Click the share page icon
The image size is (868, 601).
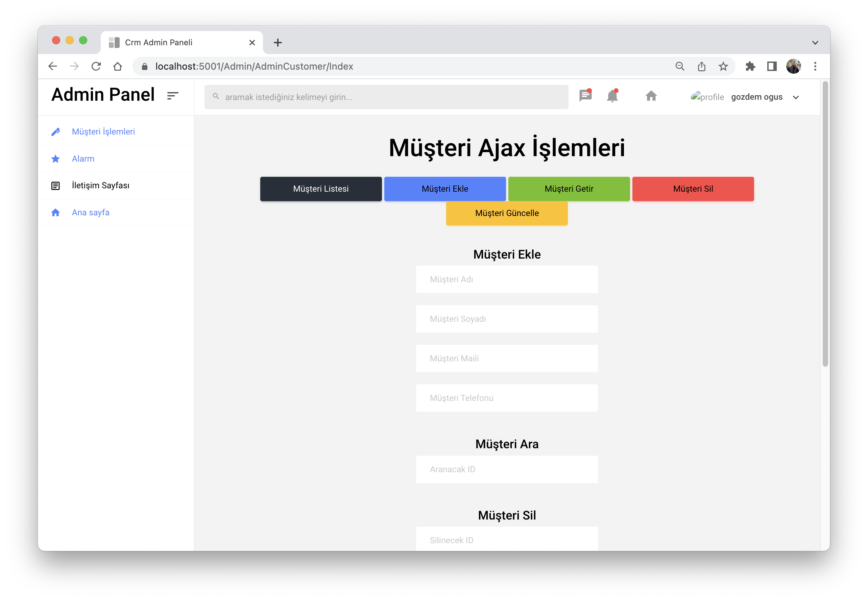[x=702, y=66]
